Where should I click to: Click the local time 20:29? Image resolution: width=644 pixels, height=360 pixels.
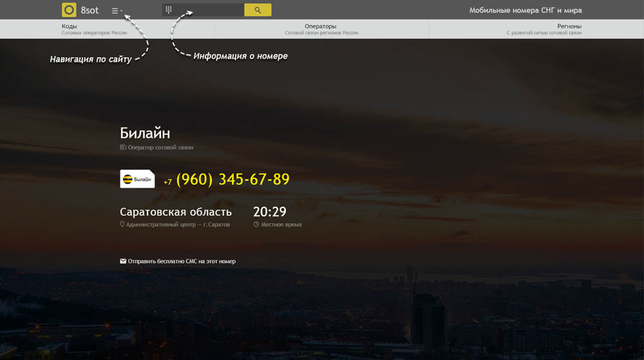pos(269,212)
